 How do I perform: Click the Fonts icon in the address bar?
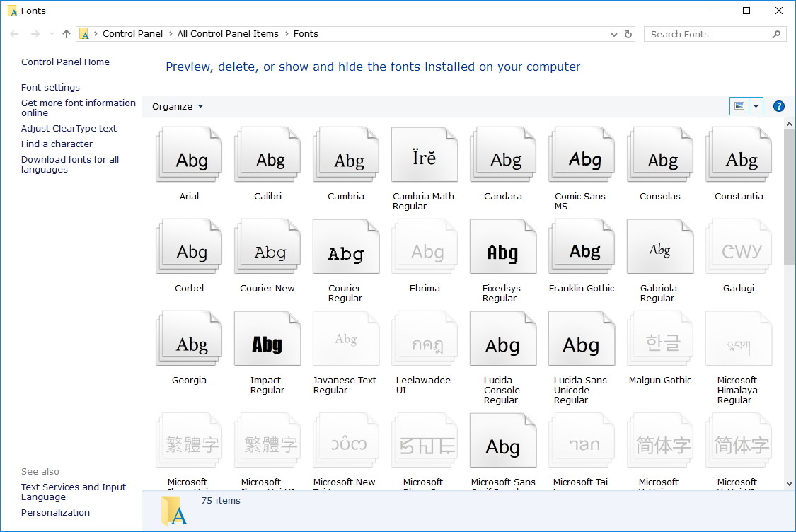point(84,33)
